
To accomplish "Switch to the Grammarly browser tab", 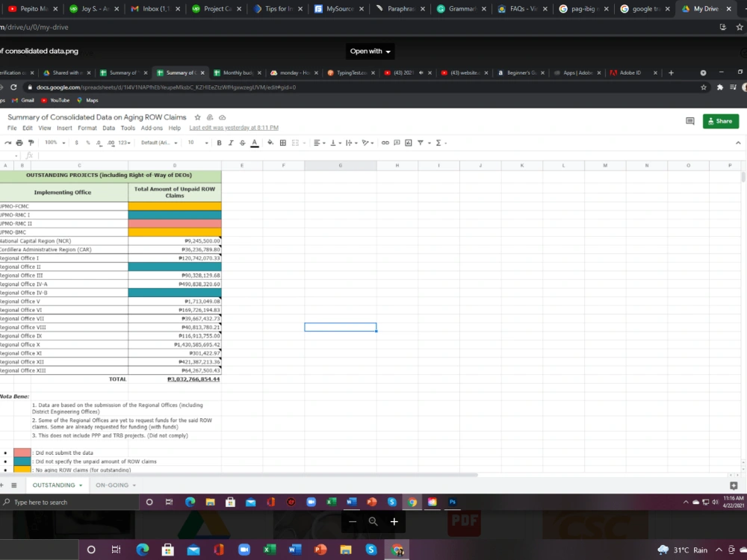I will (461, 8).
